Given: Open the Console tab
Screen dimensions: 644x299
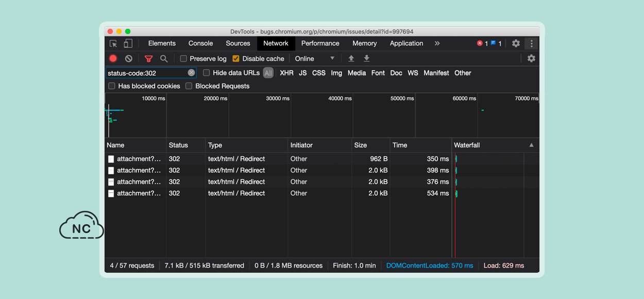Looking at the screenshot, I should tap(200, 44).
